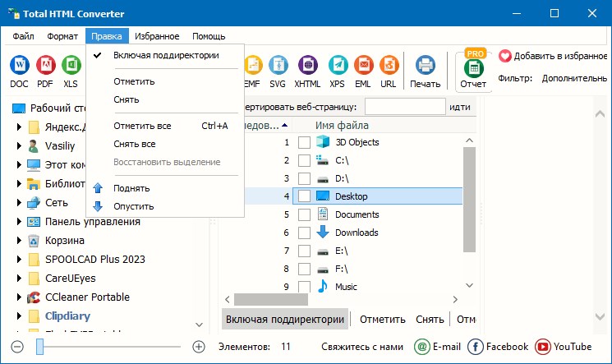The height and width of the screenshot is (364, 612).
Task: Click the Дополнительный filter link
Action: (574, 79)
